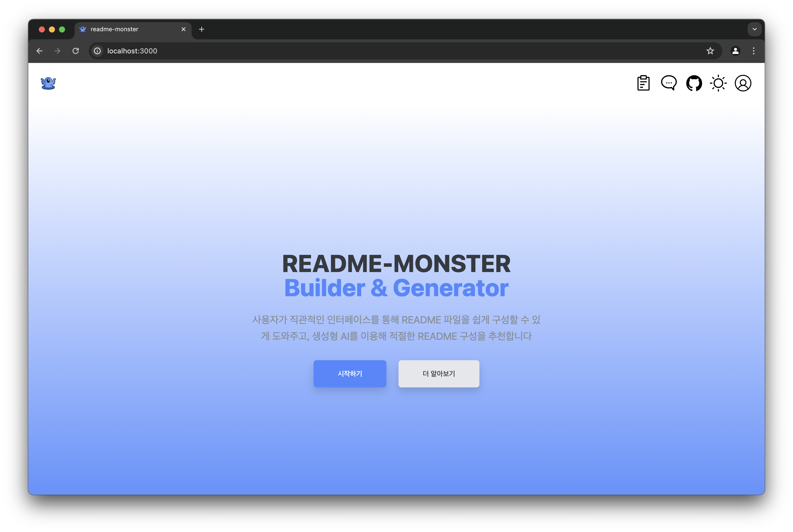Screen dimensions: 793x532
Task: Click the readme-monster logo icon
Action: click(x=48, y=83)
